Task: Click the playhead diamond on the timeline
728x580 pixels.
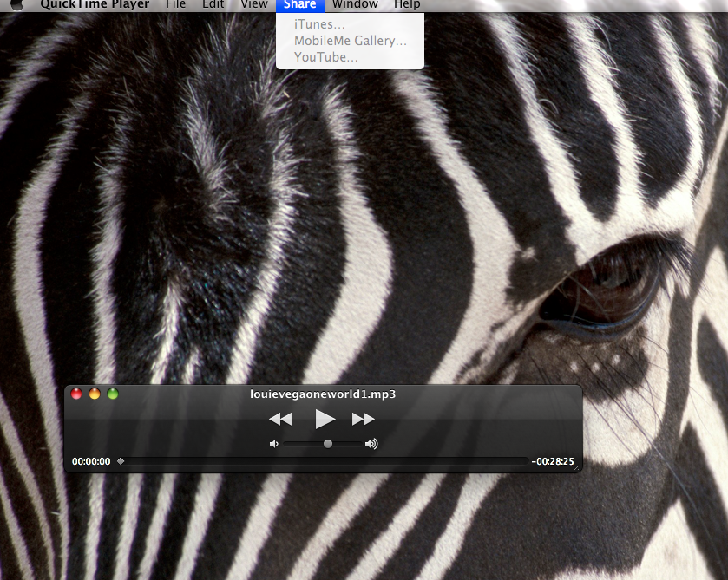Action: [121, 461]
